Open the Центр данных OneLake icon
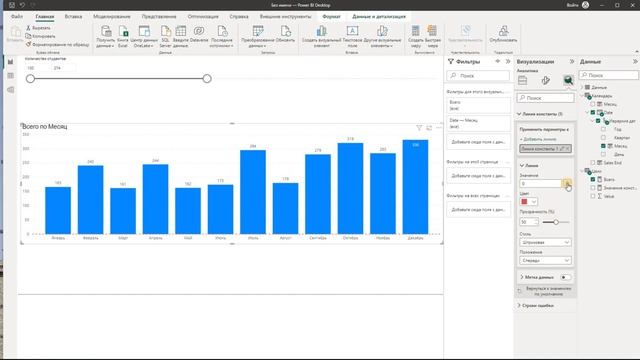This screenshot has height=360, width=640. pyautogui.click(x=144, y=31)
